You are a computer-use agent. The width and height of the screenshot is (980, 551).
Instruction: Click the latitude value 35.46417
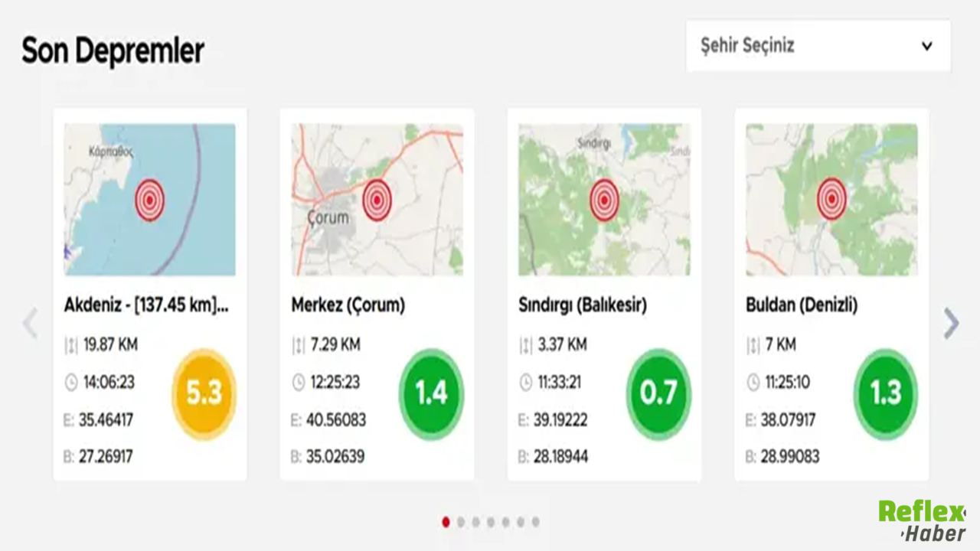106,420
